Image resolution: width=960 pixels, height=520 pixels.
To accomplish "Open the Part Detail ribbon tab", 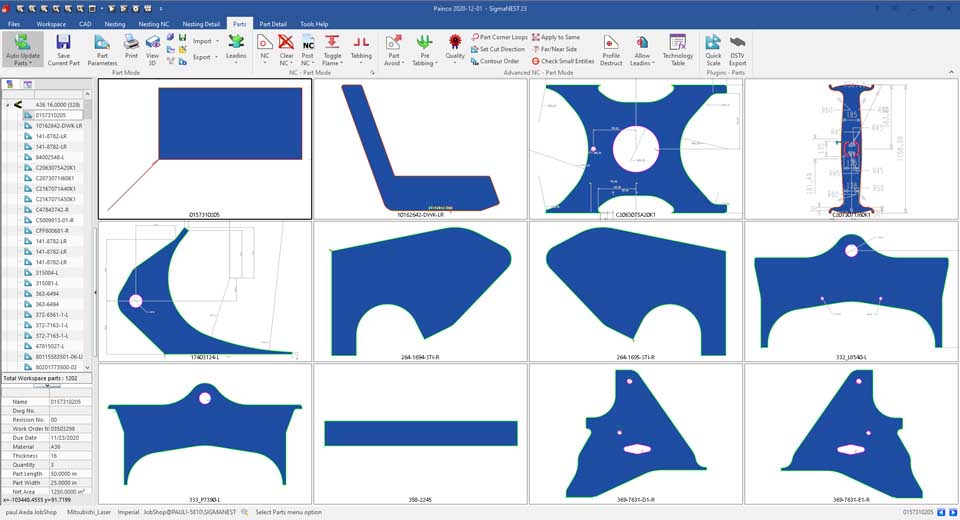I will pyautogui.click(x=273, y=23).
